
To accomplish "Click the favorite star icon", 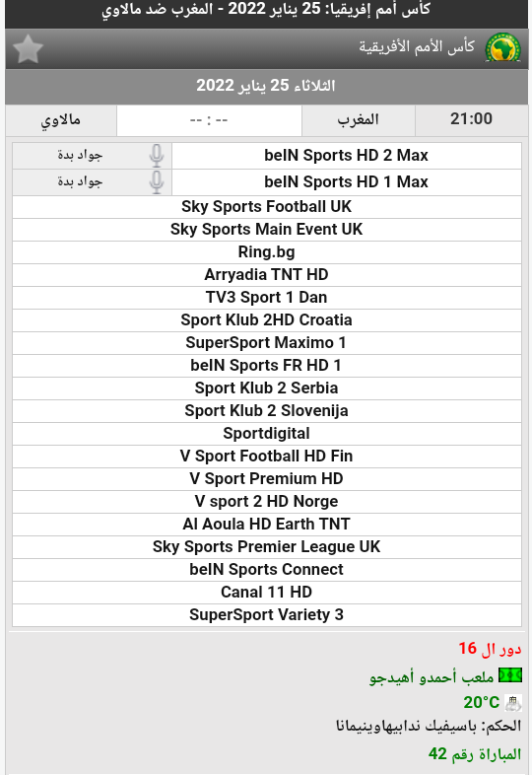I will (x=29, y=49).
